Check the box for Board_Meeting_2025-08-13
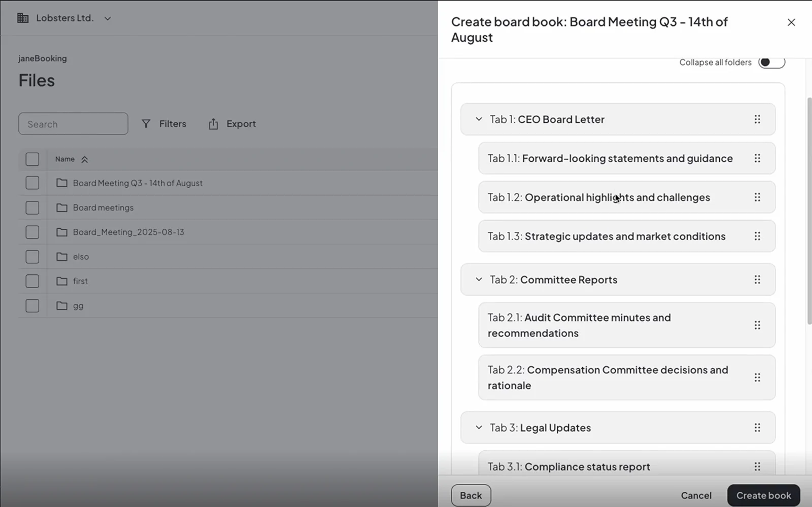Screen dimensions: 812x507 click(32, 232)
